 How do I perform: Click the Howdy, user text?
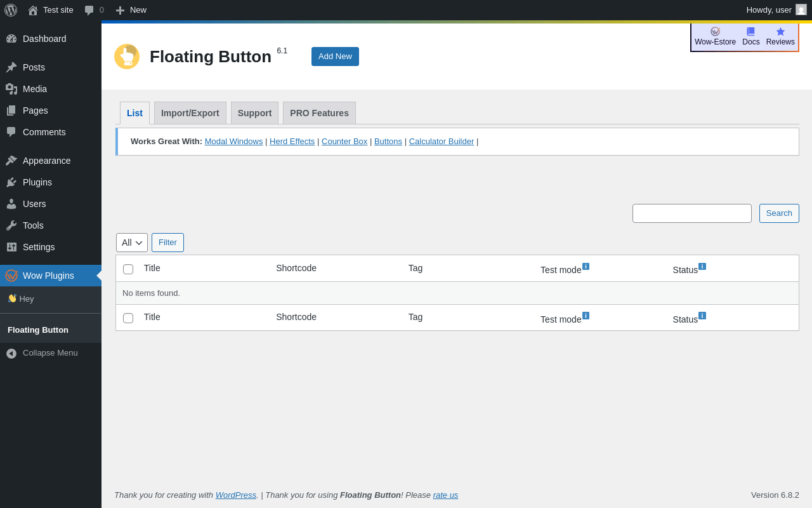tap(769, 10)
